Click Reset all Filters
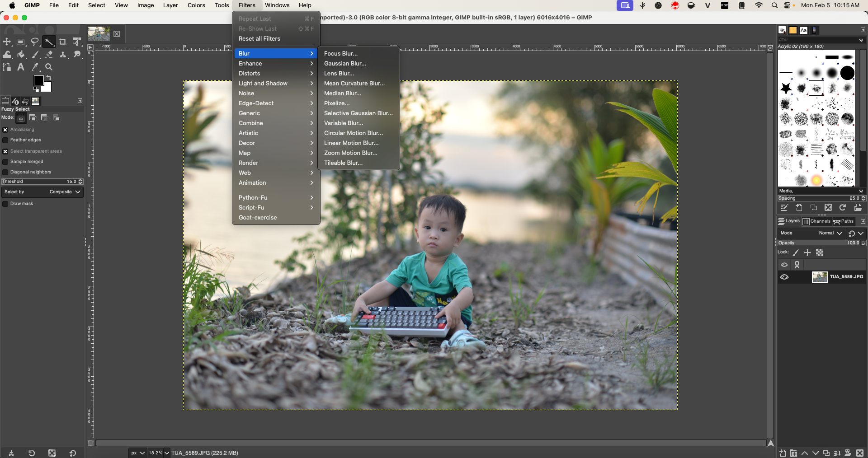The height and width of the screenshot is (458, 868). [x=259, y=39]
